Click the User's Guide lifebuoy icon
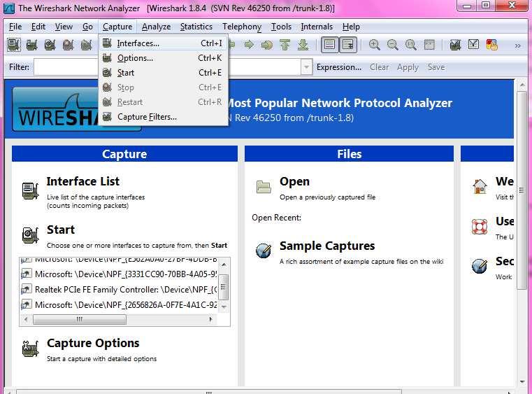532x394 pixels. pyautogui.click(x=480, y=227)
